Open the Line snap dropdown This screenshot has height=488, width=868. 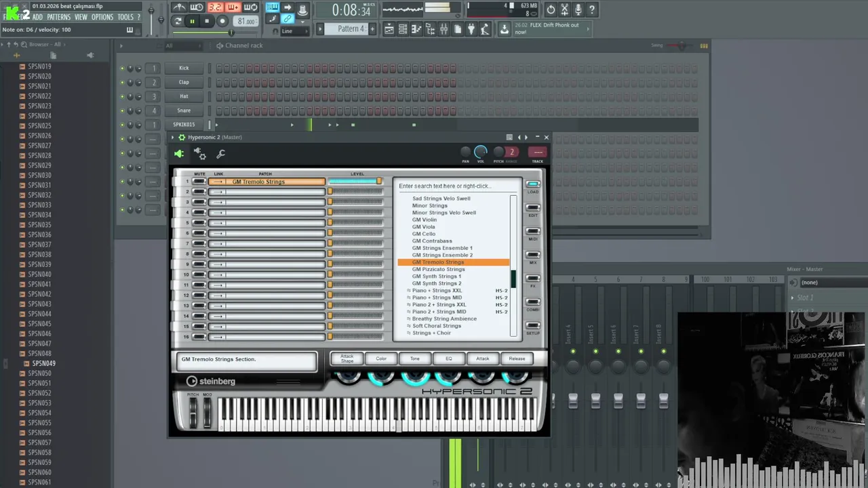pyautogui.click(x=296, y=31)
